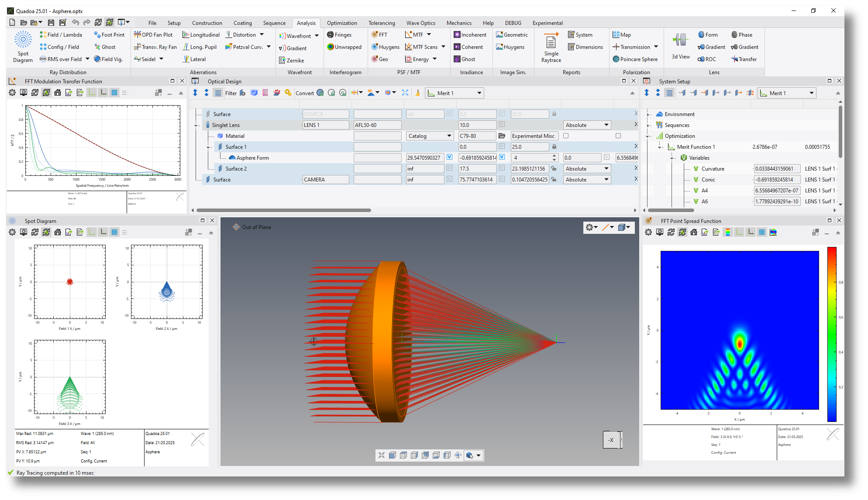Show the Field Vig. plot
Viewport: 868px width, 500px height.
pos(108,59)
